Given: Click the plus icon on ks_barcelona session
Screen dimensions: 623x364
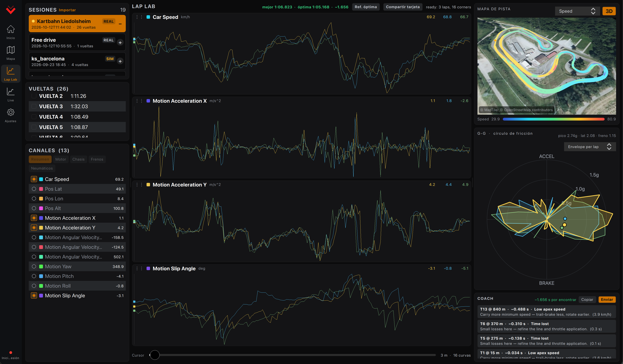Looking at the screenshot, I should 120,61.
